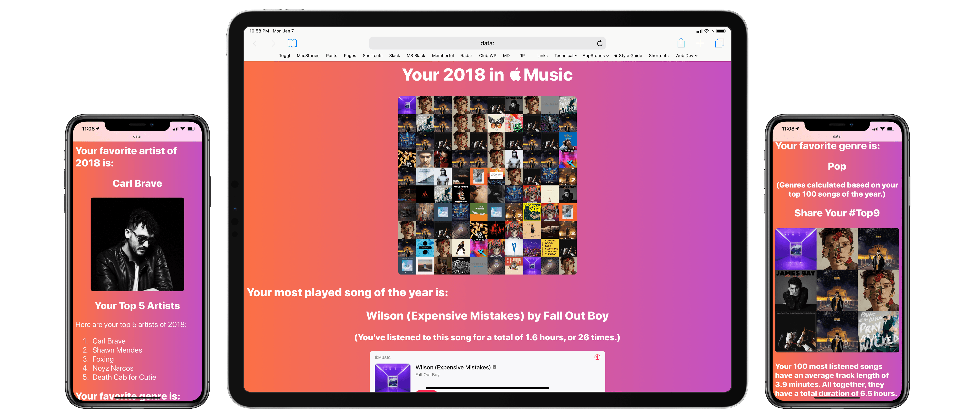Viewport: 980px width, 418px height.
Task: Tap the Wilson (Expensive Mistakes) album artwork in embed
Action: 392,377
